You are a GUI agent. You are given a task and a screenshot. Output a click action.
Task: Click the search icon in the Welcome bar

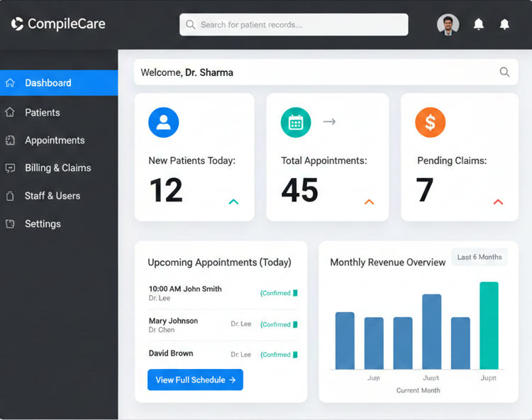[504, 72]
